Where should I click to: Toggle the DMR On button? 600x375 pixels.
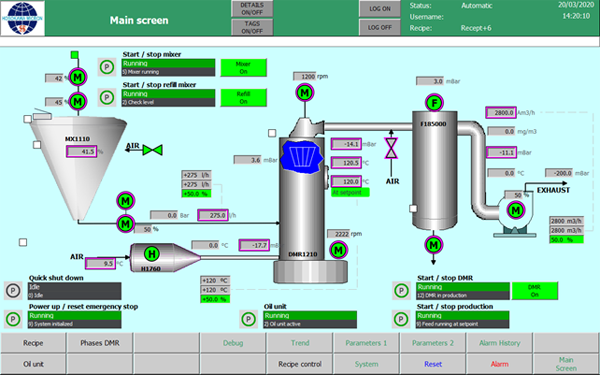[x=535, y=291]
